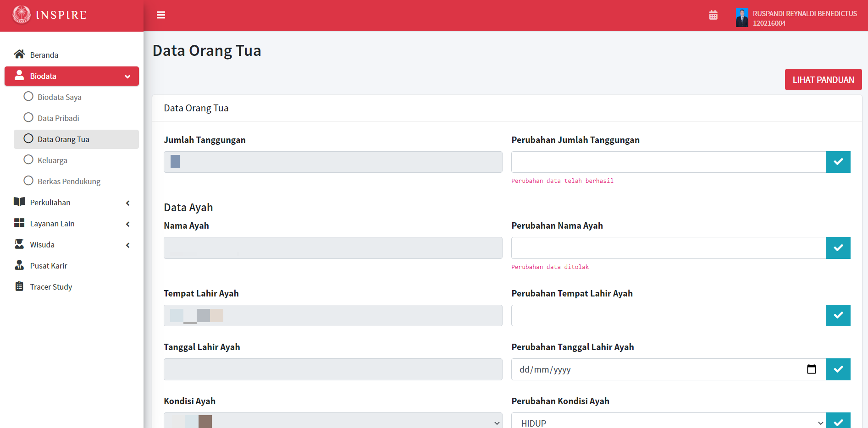Viewport: 868px width, 428px height.
Task: Click the LIHAT PANDUAN button
Action: (x=823, y=79)
